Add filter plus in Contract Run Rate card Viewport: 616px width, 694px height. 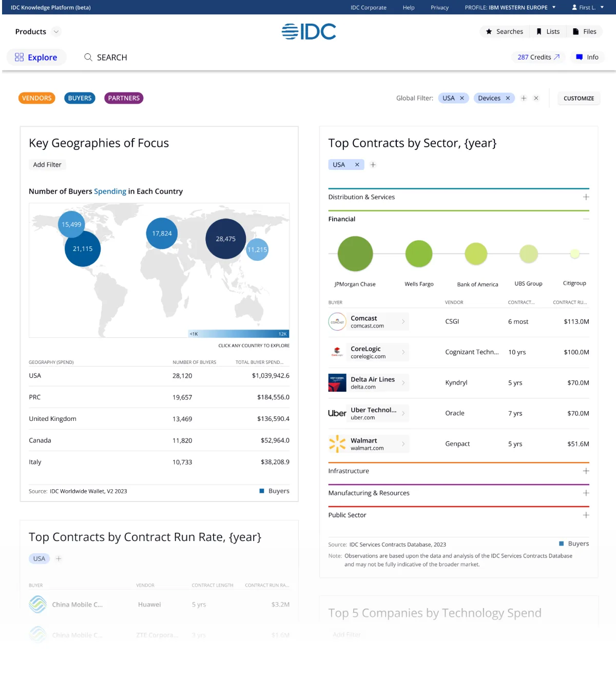(x=59, y=558)
